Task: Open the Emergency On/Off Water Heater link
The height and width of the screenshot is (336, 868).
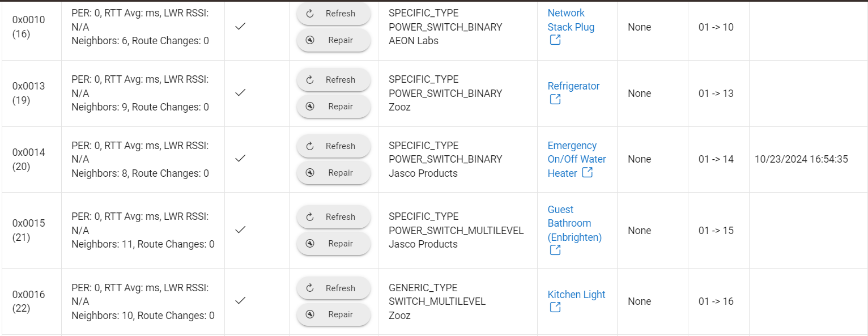Action: click(x=577, y=159)
